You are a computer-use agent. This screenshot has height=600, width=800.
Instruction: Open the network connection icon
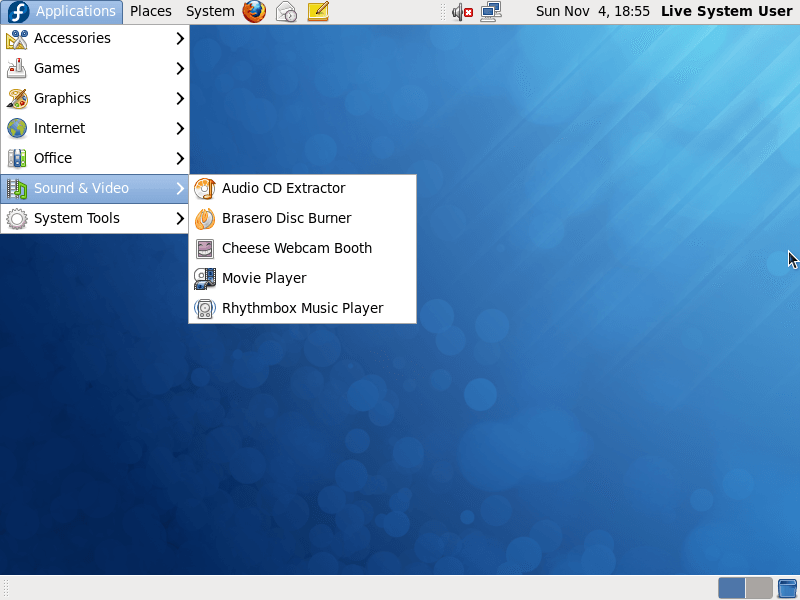pyautogui.click(x=491, y=11)
